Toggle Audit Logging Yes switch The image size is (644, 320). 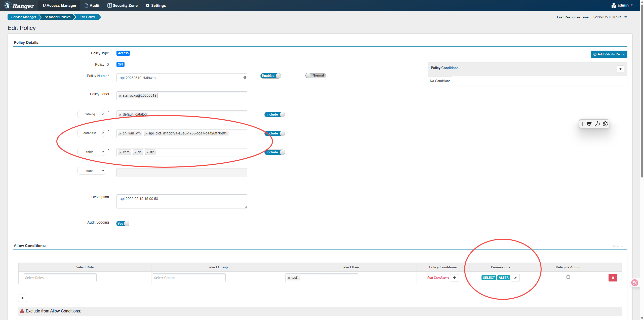click(x=123, y=224)
